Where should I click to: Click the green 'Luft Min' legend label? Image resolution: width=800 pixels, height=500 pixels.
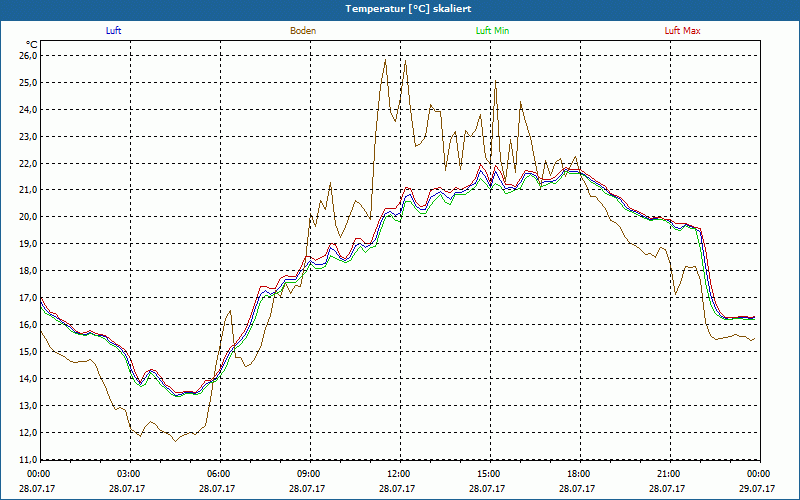[x=492, y=31]
